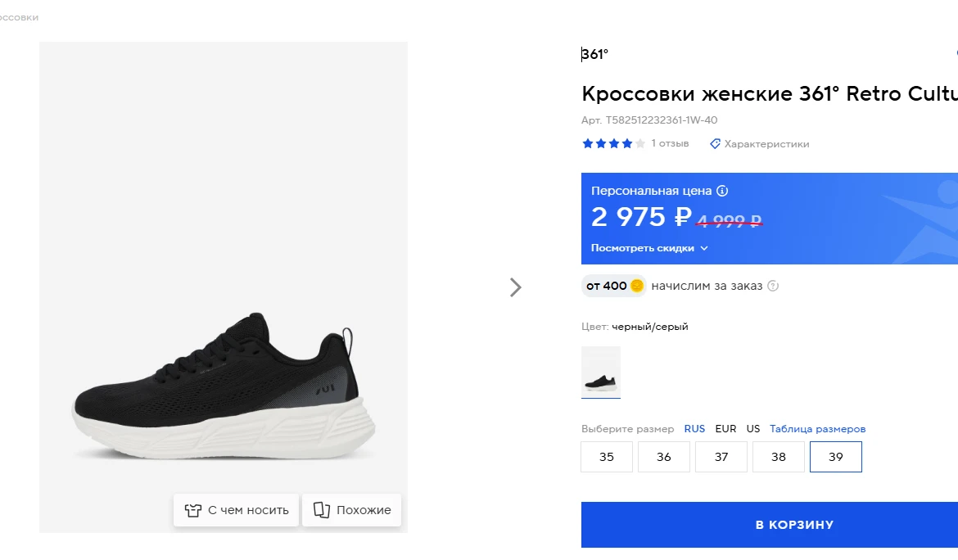Click the question mark icon after начислим за заказ
This screenshot has height=560, width=958.
[x=773, y=286]
